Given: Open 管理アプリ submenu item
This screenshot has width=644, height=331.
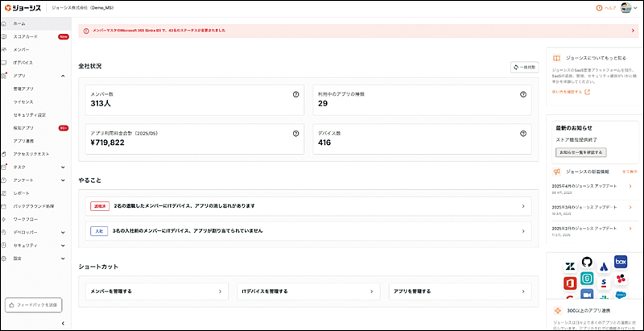Looking at the screenshot, I should coord(24,89).
